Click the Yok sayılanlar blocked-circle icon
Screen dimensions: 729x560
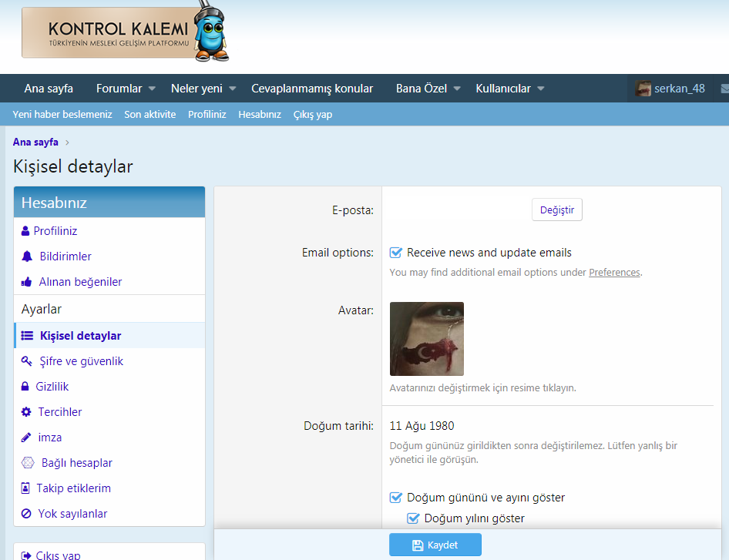click(26, 514)
